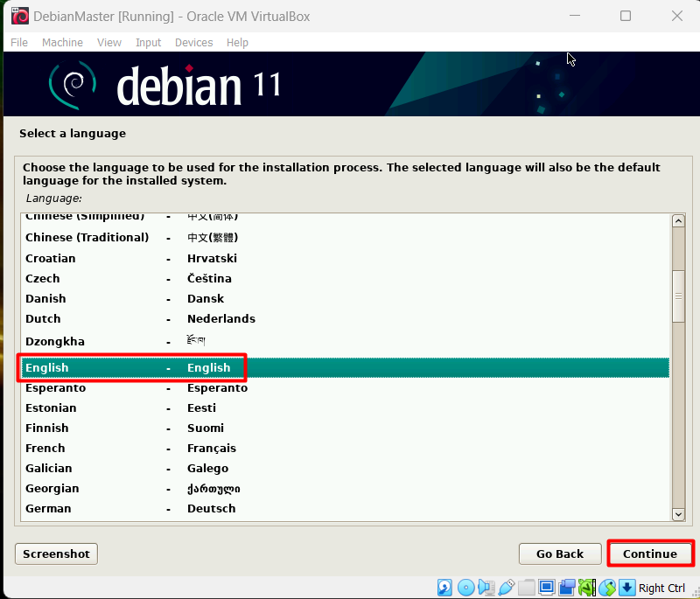The width and height of the screenshot is (700, 599).
Task: Click the mouse integration status icon
Action: pyautogui.click(x=607, y=588)
